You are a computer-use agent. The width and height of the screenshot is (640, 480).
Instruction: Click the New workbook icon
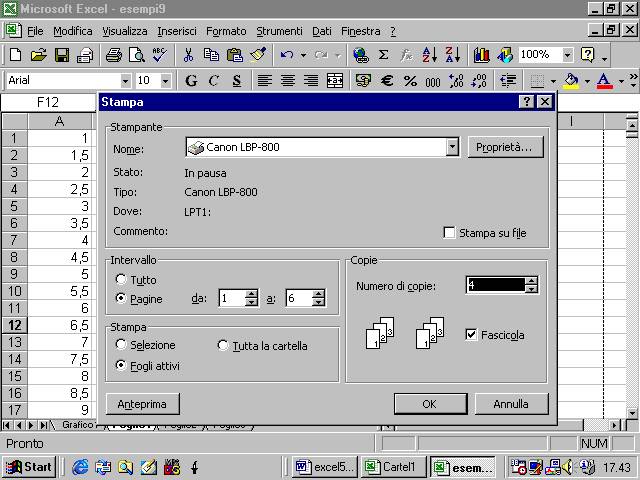16,55
